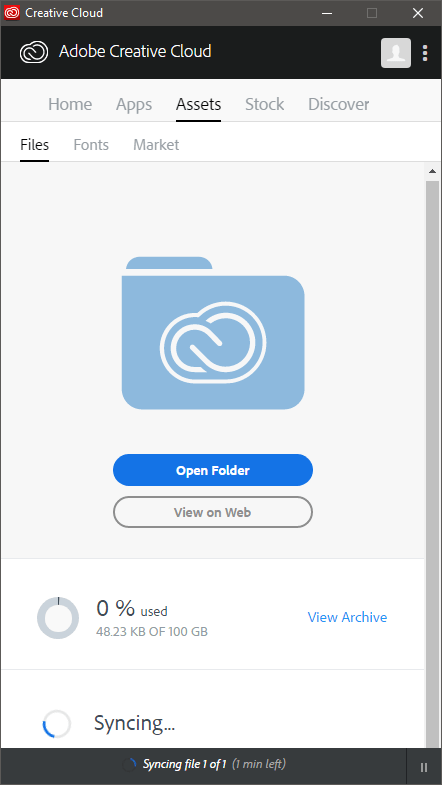The image size is (442, 785).
Task: Pause file syncing with the pause icon
Action: pyautogui.click(x=424, y=767)
